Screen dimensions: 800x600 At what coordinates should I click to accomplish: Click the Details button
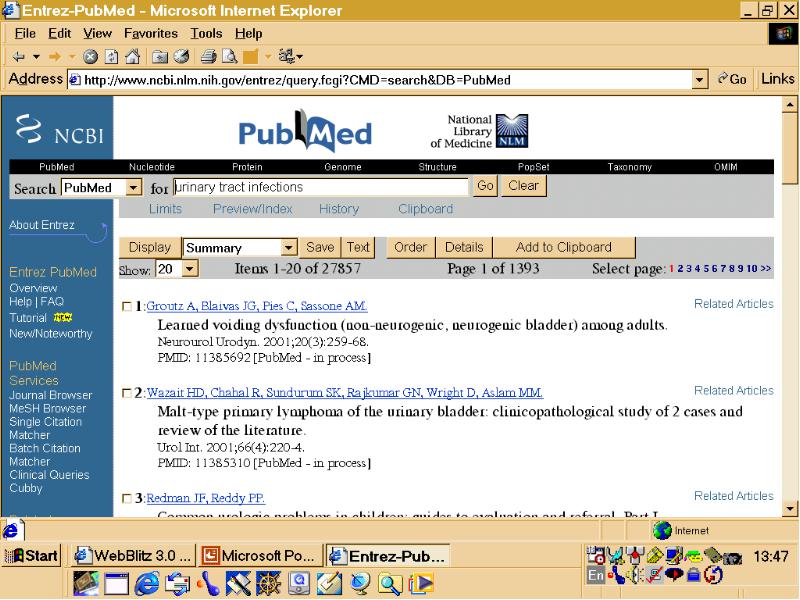click(464, 247)
